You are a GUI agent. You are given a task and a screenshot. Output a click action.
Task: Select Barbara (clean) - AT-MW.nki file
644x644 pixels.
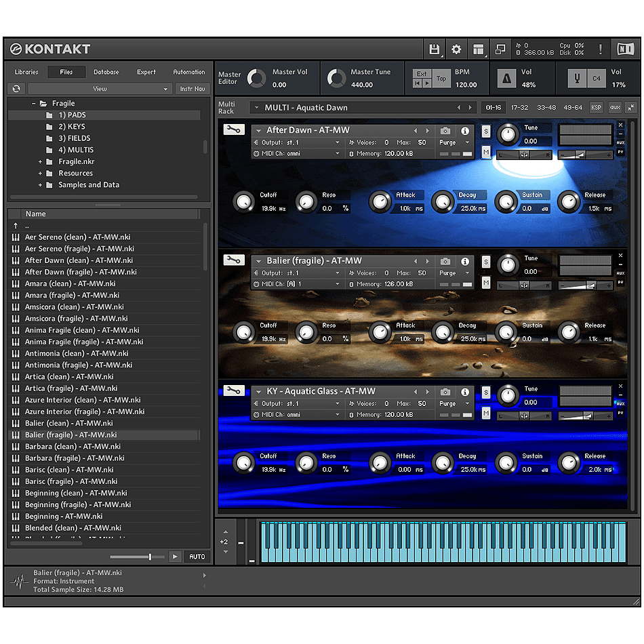(73, 447)
